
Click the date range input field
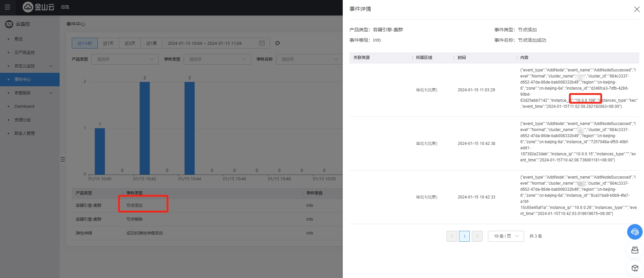[x=209, y=43]
